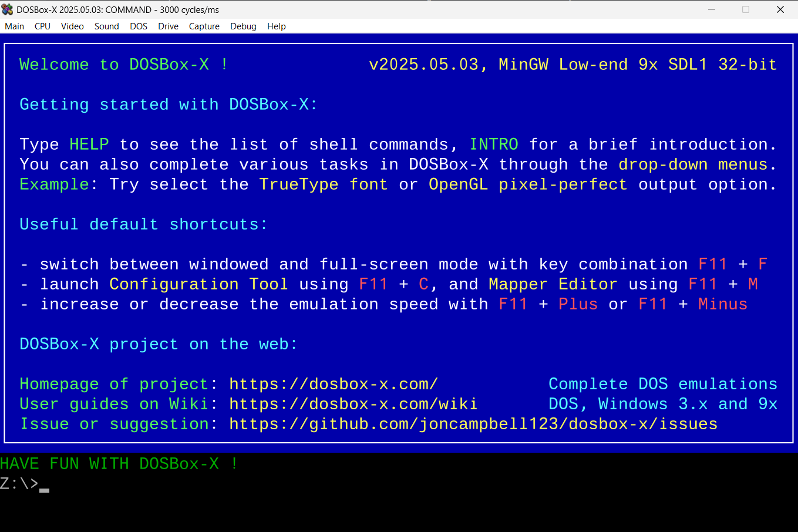The height and width of the screenshot is (532, 798).
Task: Click the highlighted INTRO keyword
Action: (x=494, y=144)
